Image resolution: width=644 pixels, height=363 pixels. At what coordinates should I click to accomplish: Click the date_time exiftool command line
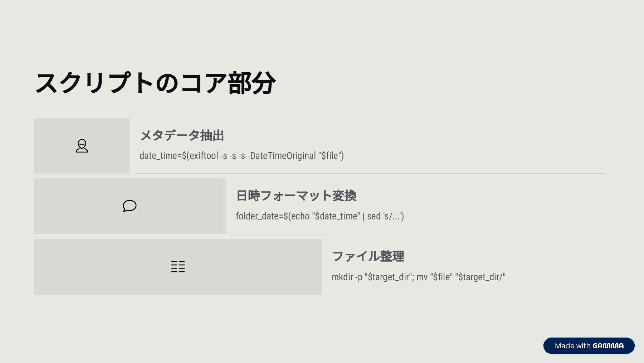[241, 156]
